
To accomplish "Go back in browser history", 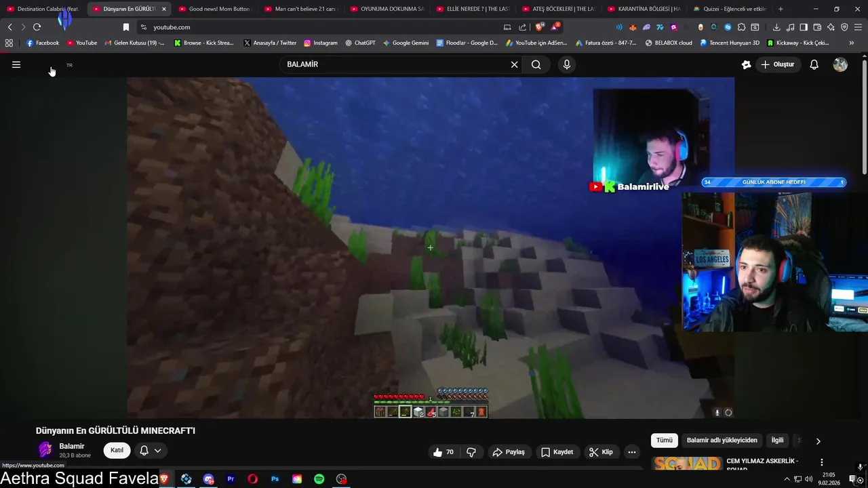I will click(x=9, y=27).
